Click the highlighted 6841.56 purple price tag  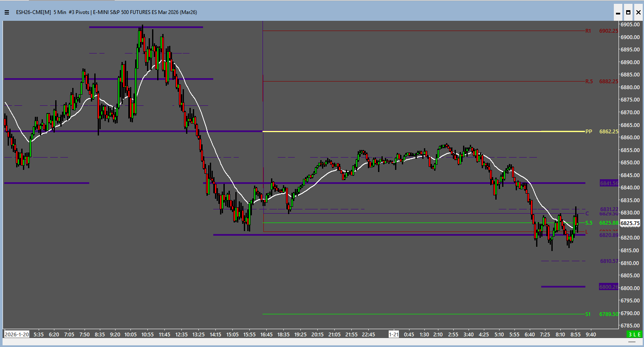pos(609,183)
